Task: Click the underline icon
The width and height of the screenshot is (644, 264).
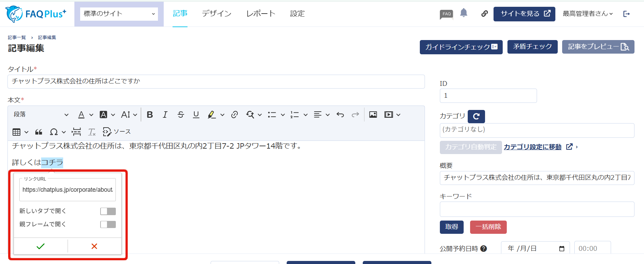Action: click(x=196, y=115)
